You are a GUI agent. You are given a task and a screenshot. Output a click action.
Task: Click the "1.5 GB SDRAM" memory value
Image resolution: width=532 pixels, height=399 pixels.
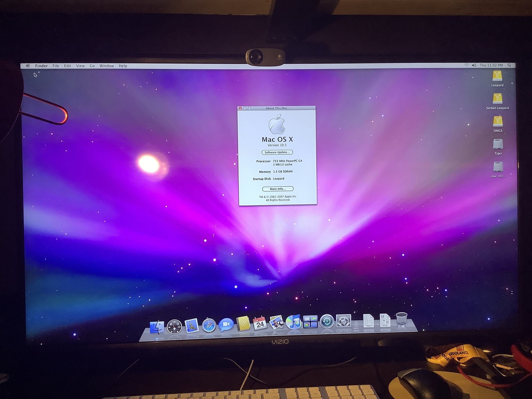pos(283,172)
